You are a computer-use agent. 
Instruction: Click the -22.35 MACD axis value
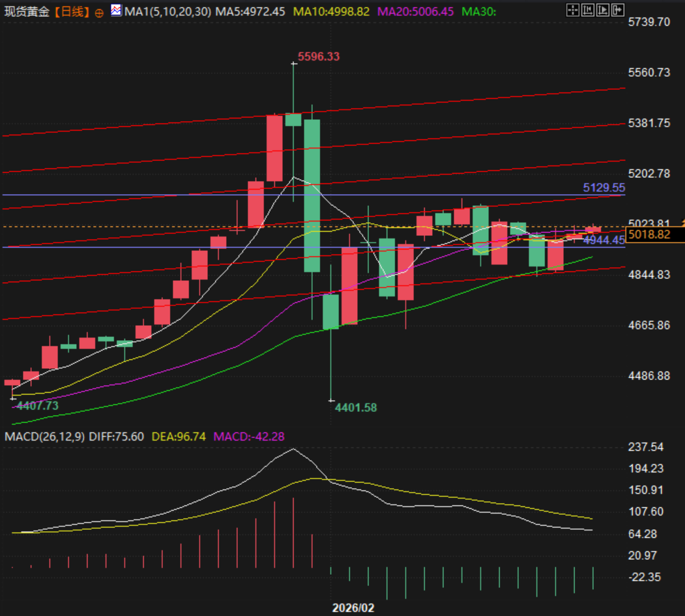click(644, 577)
